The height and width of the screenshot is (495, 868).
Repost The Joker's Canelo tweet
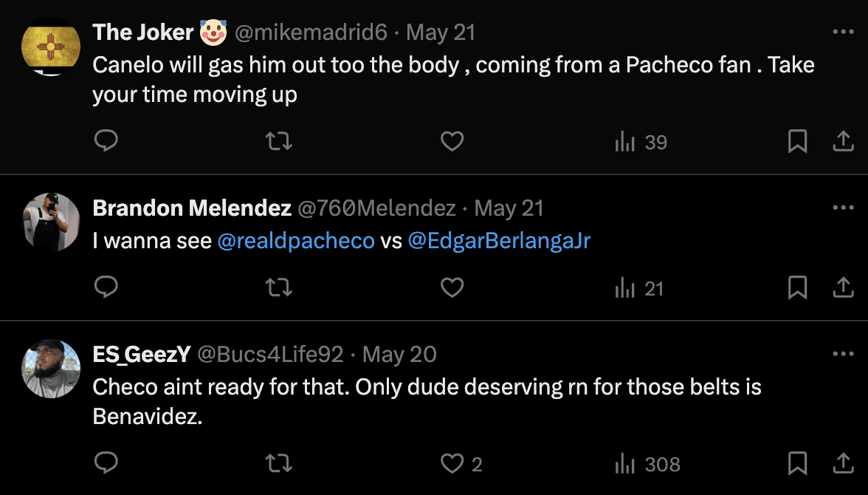coord(278,141)
